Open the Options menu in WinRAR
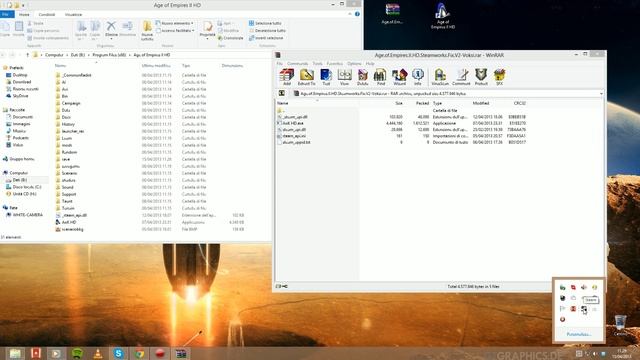 tap(354, 63)
